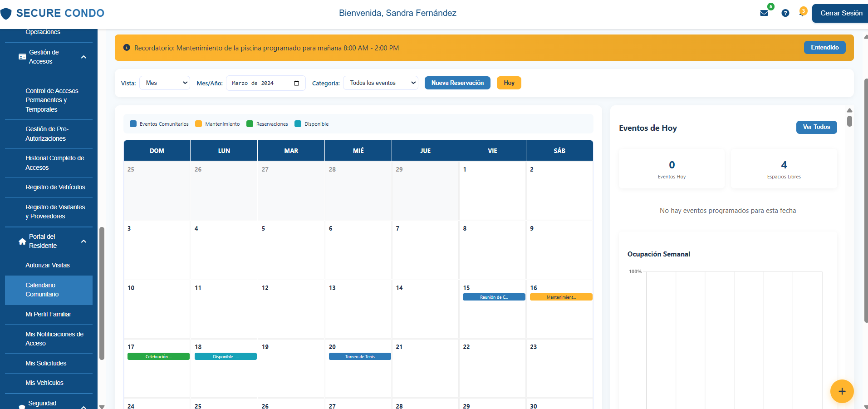Dismiss the reminder with Entendido

[x=824, y=48]
